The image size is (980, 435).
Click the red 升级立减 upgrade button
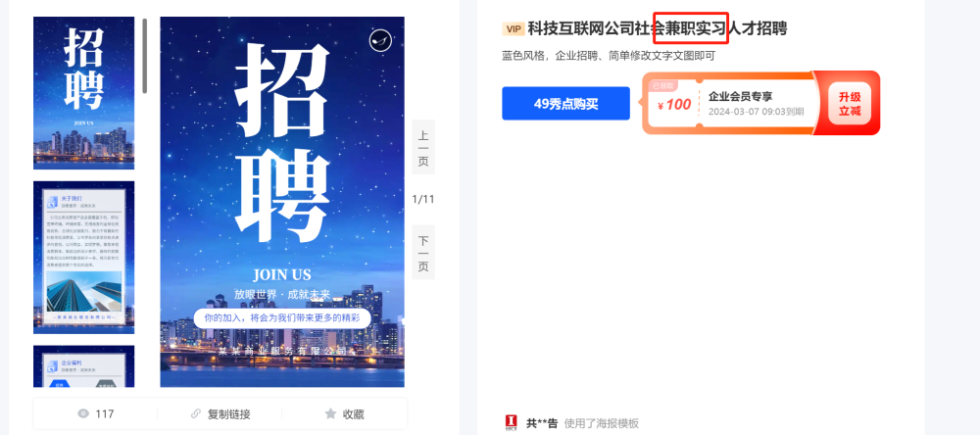850,104
